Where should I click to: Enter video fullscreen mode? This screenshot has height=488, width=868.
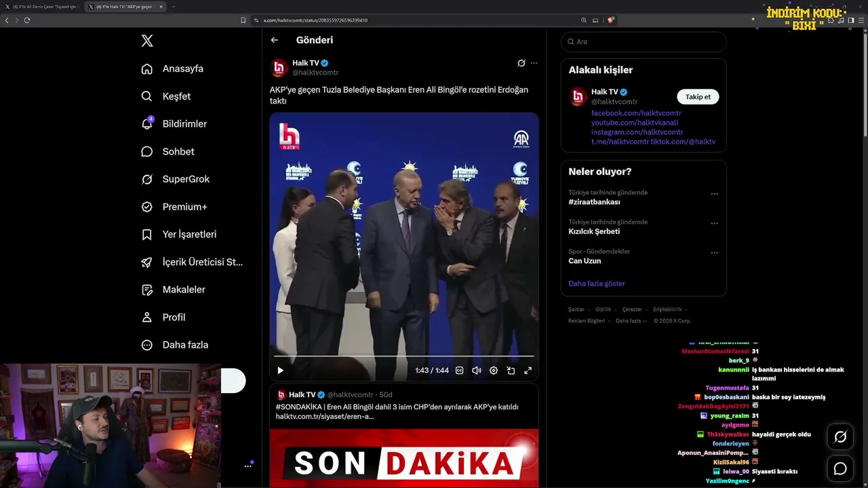point(528,371)
